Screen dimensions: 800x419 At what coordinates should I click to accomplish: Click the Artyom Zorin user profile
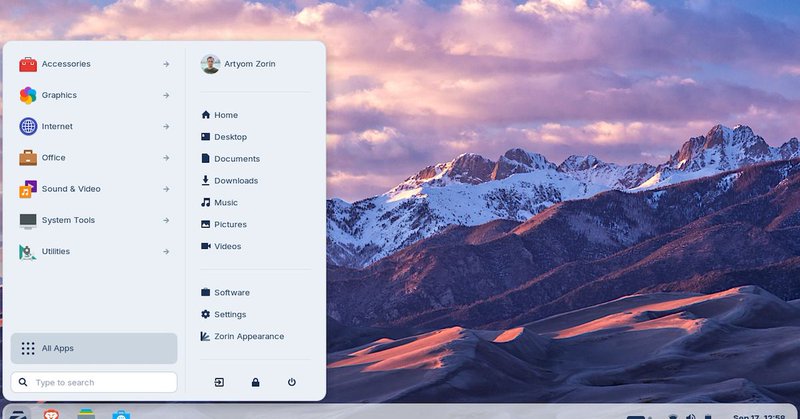click(x=238, y=64)
